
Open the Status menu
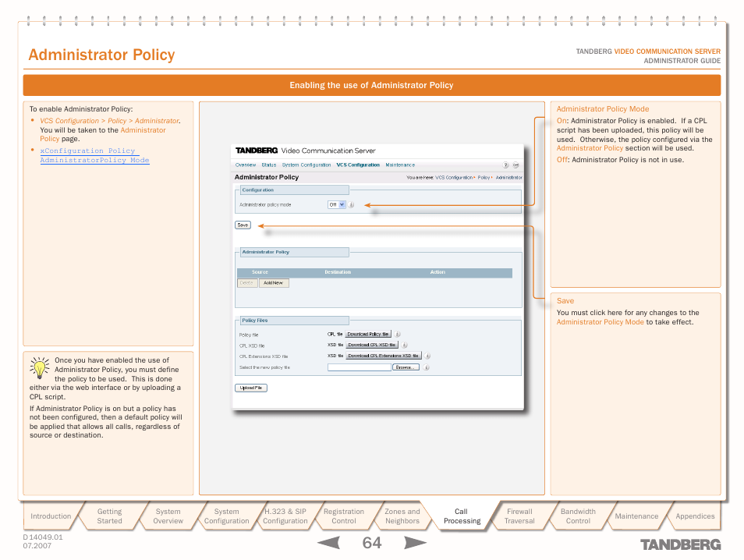(x=268, y=165)
